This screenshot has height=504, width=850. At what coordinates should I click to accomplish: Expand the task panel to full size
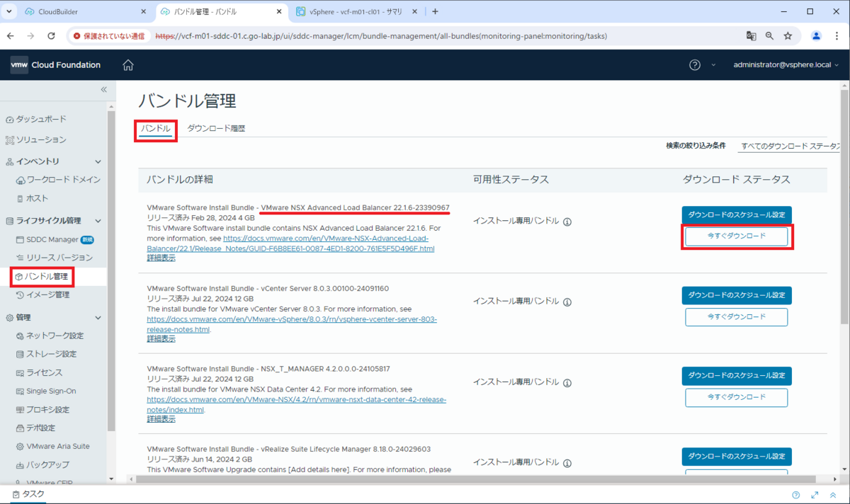pyautogui.click(x=815, y=495)
